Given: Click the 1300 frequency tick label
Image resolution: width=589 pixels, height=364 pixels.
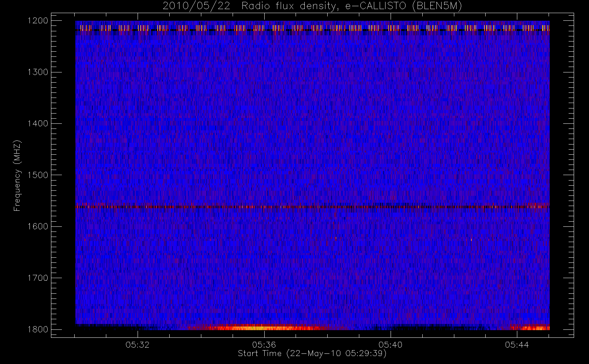Looking at the screenshot, I should pyautogui.click(x=38, y=72).
